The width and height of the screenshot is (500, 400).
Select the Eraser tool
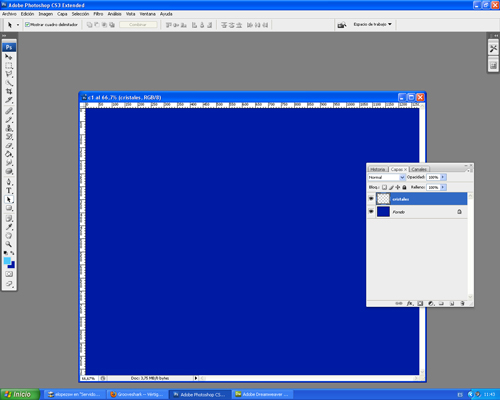9,146
